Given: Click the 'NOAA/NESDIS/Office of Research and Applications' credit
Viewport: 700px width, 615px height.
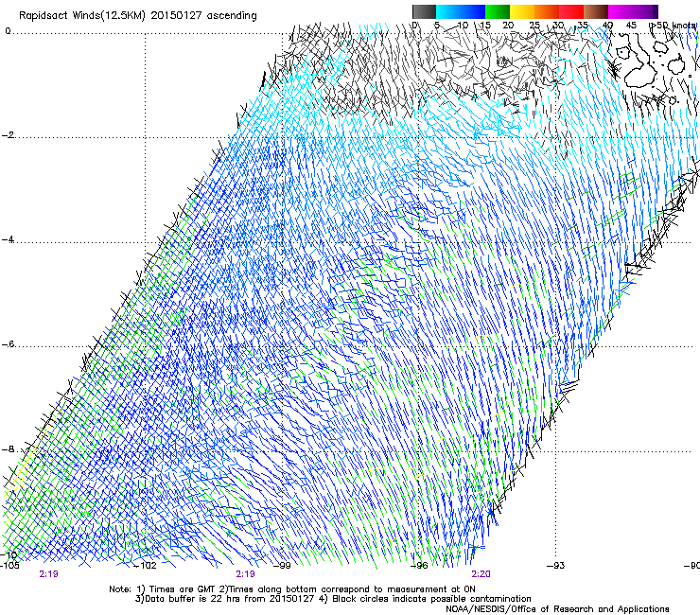Looking at the screenshot, I should pos(557,609).
